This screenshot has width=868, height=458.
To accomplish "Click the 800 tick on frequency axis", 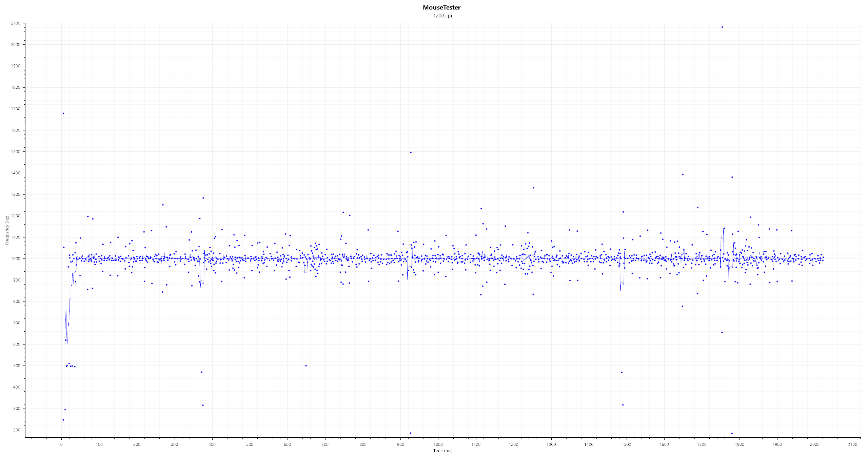I will [x=17, y=301].
